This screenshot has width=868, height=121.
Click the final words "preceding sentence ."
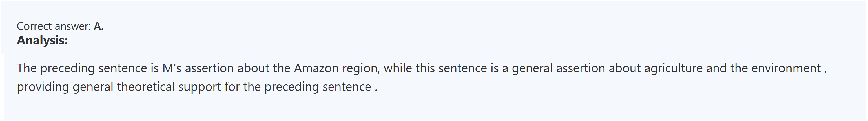tap(320, 87)
